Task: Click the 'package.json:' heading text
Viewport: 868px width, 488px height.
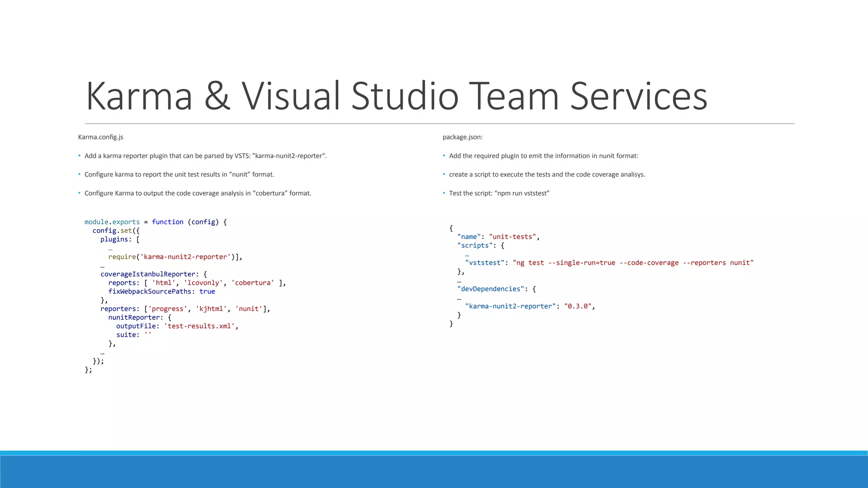Action: click(462, 137)
